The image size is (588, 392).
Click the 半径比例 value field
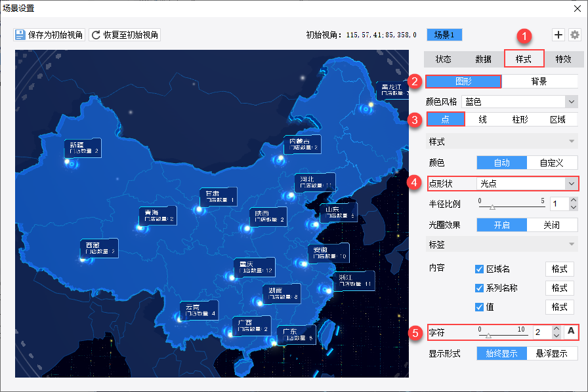[x=560, y=204]
